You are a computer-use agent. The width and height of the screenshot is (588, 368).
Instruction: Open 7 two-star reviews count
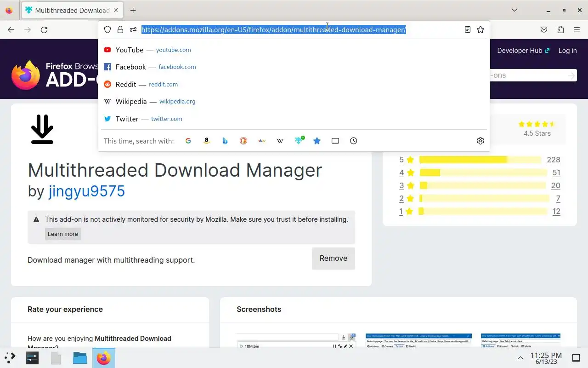pos(558,198)
